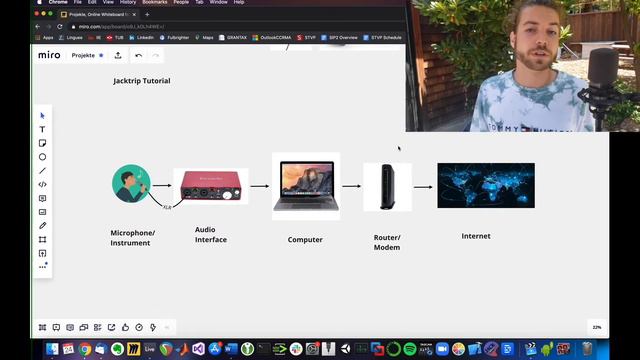Open more tools three-dots menu
This screenshot has height=360, width=640.
[x=42, y=267]
